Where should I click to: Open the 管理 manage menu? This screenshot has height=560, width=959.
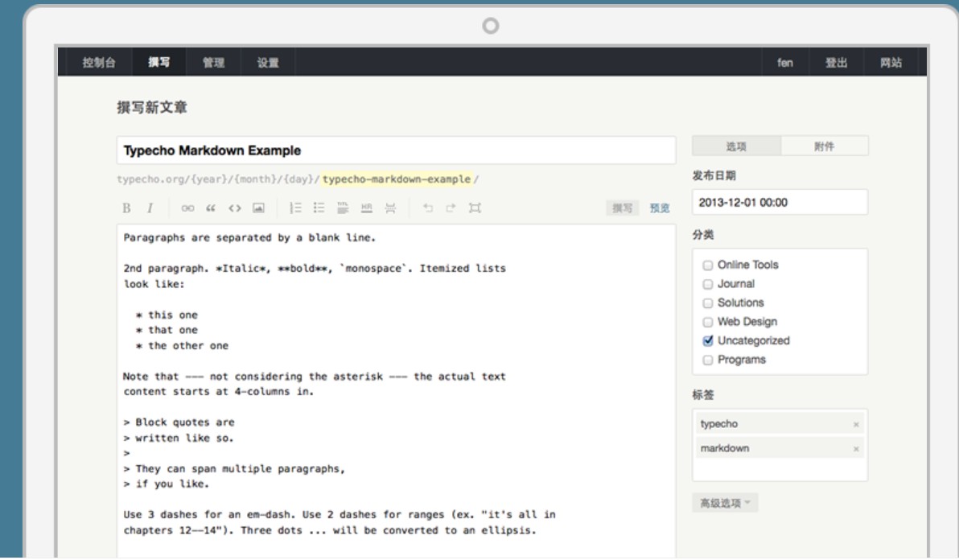[x=213, y=63]
